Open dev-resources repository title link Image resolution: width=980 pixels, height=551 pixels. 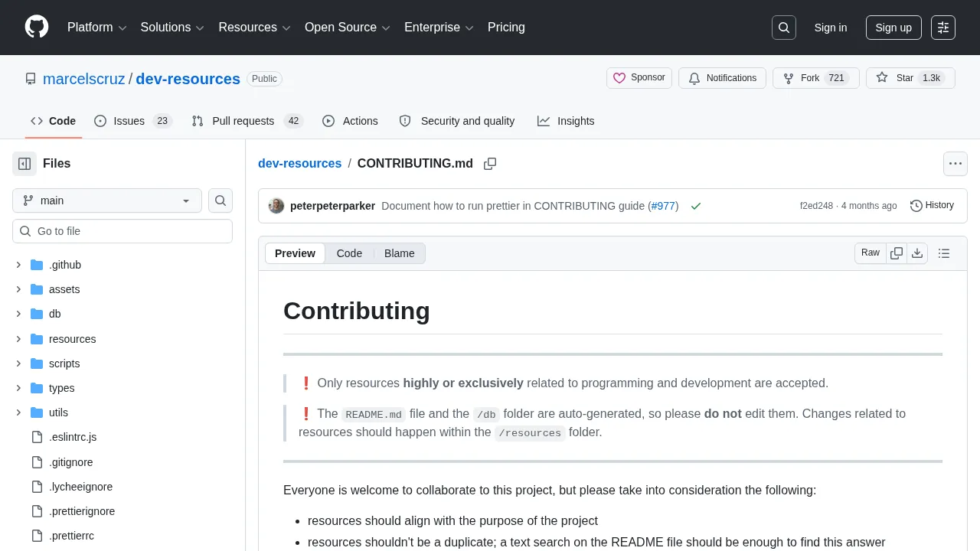point(188,79)
